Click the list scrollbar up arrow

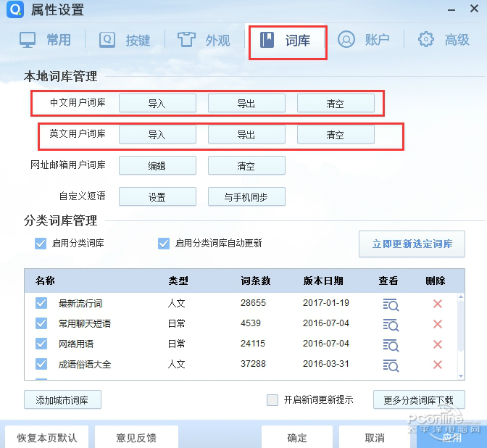pyautogui.click(x=461, y=296)
